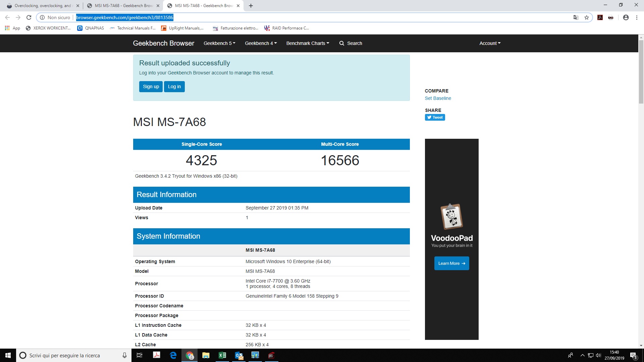Screen dimensions: 644x362
Task: Expand the Geekbench 4 dropdown
Action: coord(261,43)
